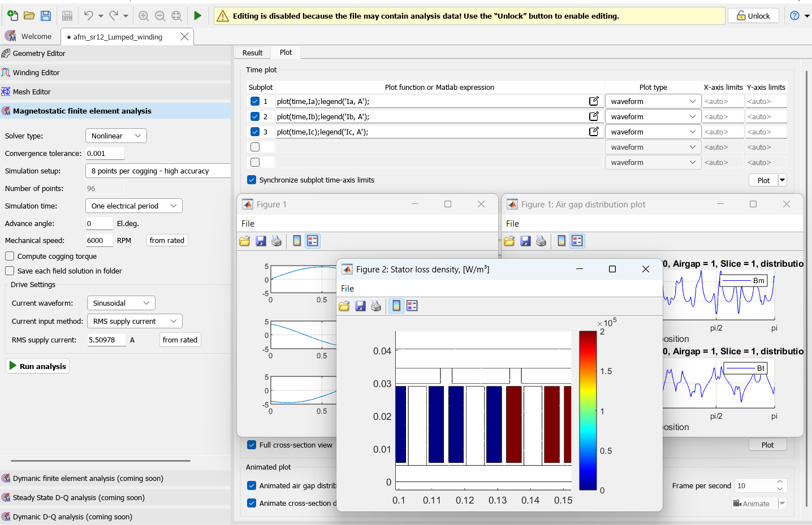Click the new file icon in toolbar
The height and width of the screenshot is (525, 812).
point(12,16)
